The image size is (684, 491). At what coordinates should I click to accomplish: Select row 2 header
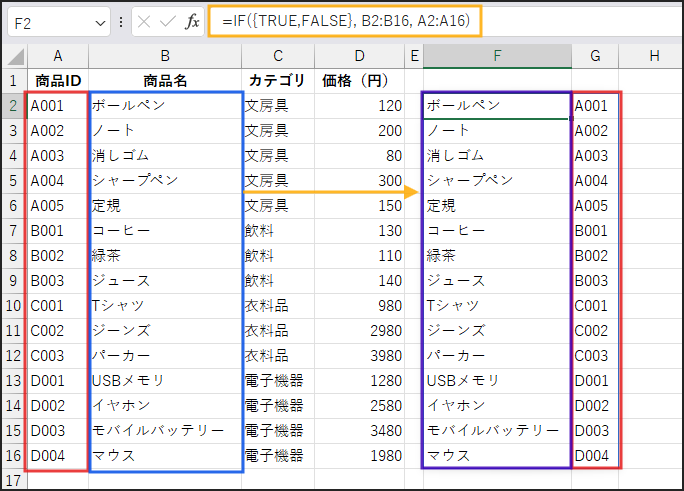point(14,106)
